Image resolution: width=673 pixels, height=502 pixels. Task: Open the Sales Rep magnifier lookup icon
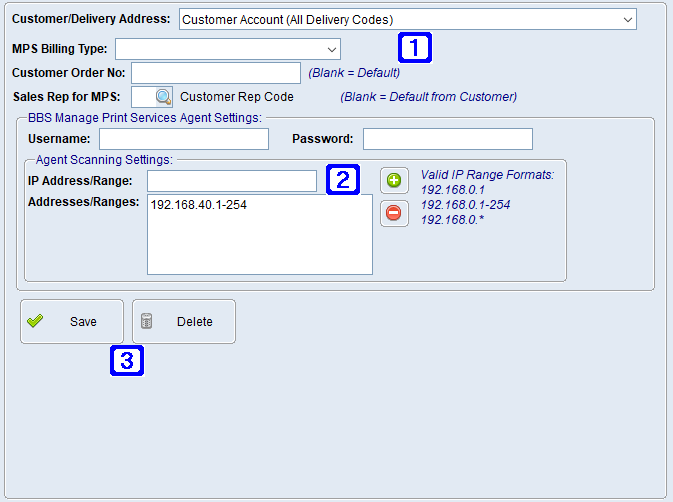[164, 97]
